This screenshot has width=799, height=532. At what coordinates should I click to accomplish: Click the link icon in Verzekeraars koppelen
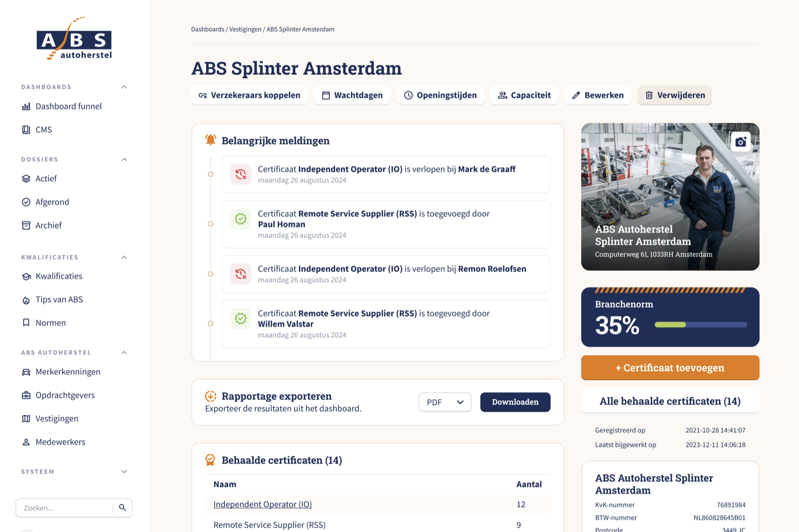(203, 95)
